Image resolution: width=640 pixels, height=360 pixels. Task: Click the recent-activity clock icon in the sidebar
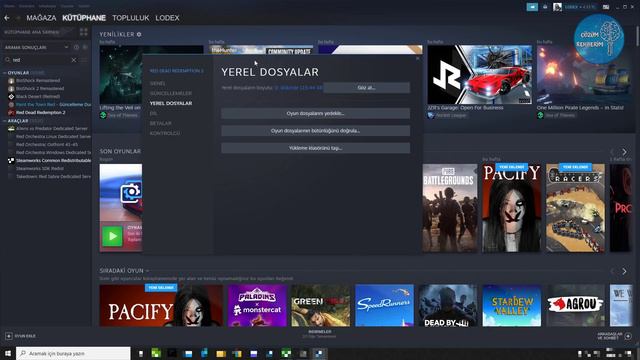(x=76, y=47)
